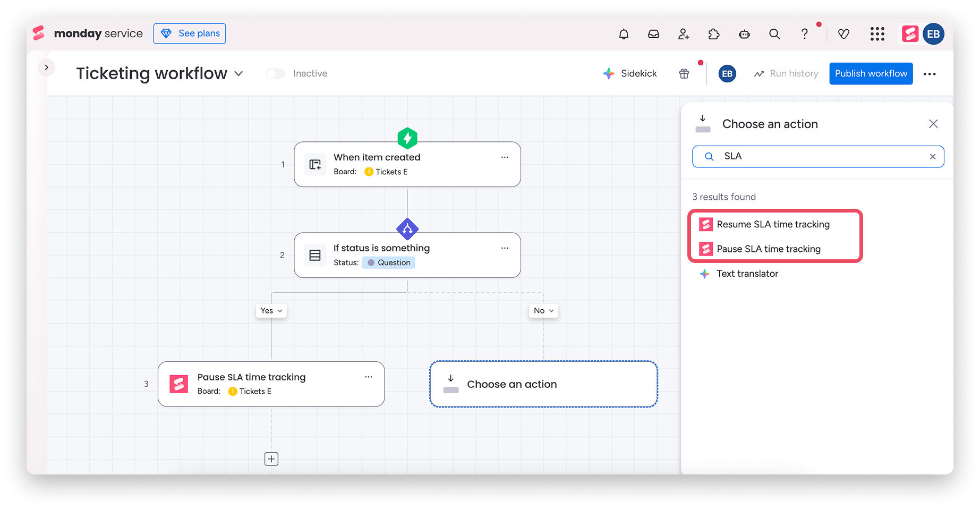980x509 pixels.
Task: Open options for When item created step
Action: (x=505, y=157)
